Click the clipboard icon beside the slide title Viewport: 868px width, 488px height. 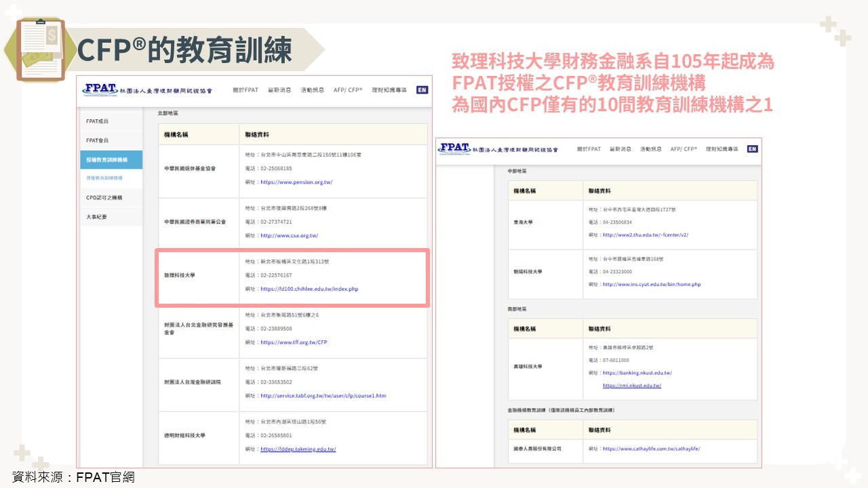click(x=41, y=49)
